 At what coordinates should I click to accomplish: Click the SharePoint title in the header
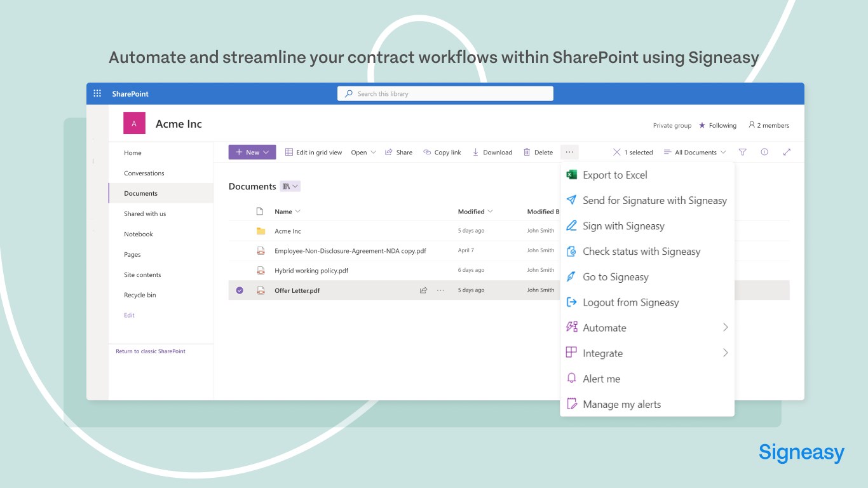pyautogui.click(x=130, y=93)
